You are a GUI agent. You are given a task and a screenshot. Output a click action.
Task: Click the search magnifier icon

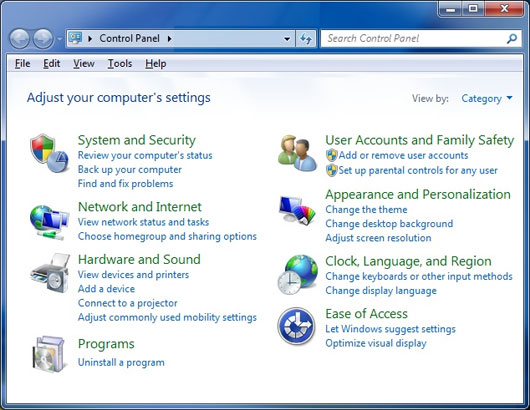512,39
